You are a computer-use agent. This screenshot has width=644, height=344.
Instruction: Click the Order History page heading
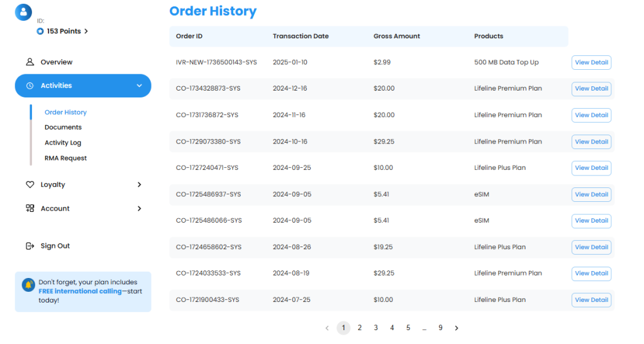coord(213,11)
